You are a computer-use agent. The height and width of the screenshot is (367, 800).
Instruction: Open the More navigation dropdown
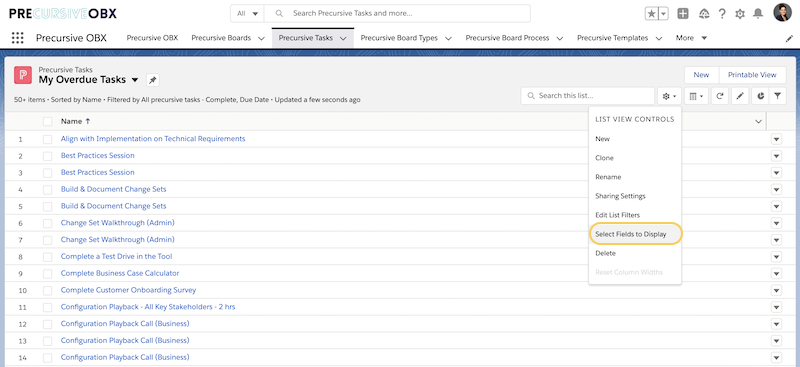[691, 38]
